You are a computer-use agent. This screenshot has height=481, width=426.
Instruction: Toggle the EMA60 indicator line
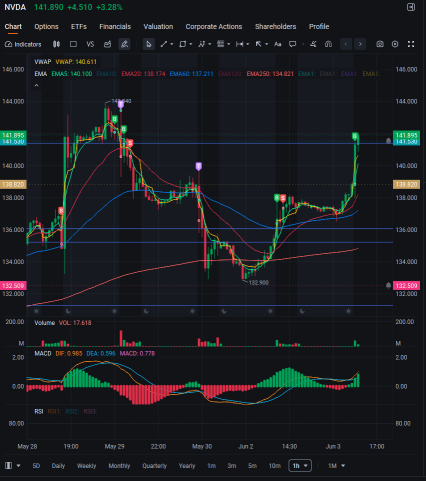tap(191, 74)
